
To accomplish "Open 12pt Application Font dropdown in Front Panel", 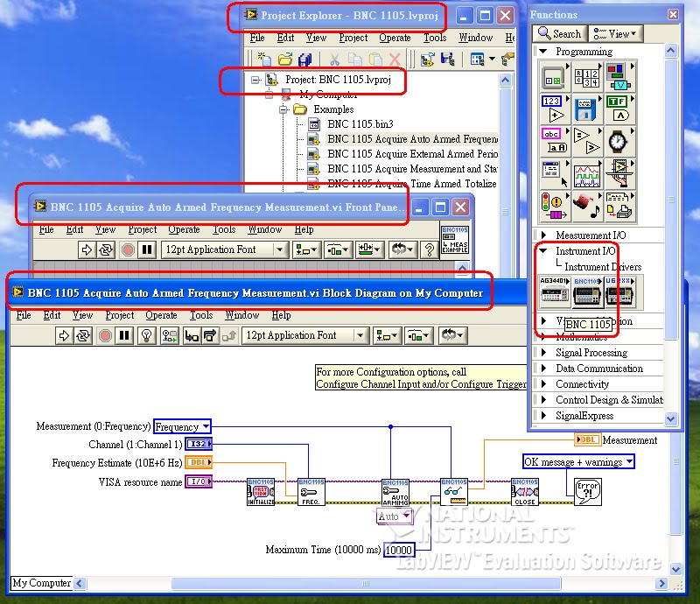I will [280, 249].
